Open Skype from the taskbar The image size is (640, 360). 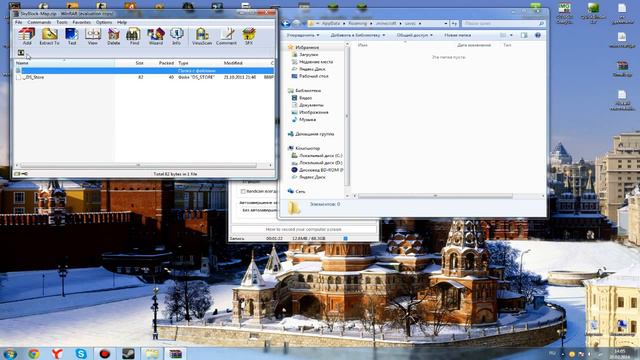[81, 353]
